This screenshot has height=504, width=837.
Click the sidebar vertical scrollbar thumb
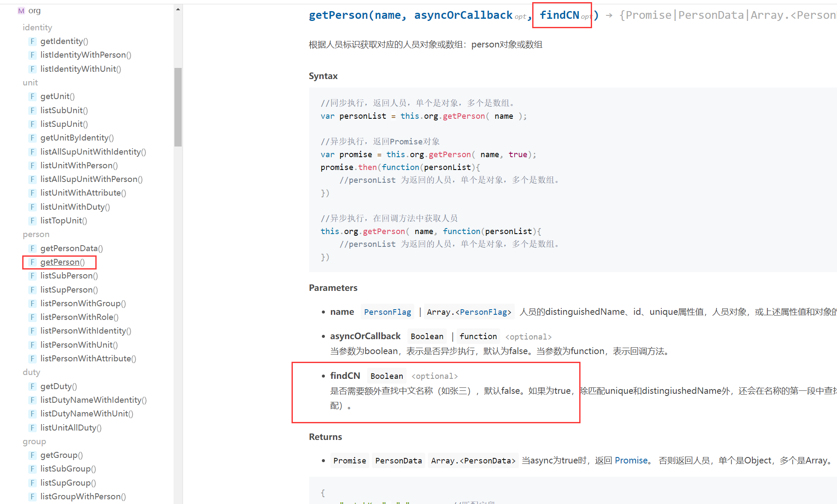(178, 107)
